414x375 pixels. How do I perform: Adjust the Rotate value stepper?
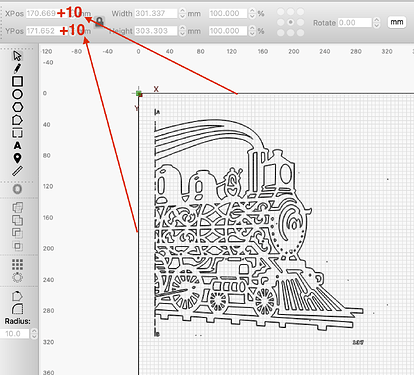[x=376, y=23]
